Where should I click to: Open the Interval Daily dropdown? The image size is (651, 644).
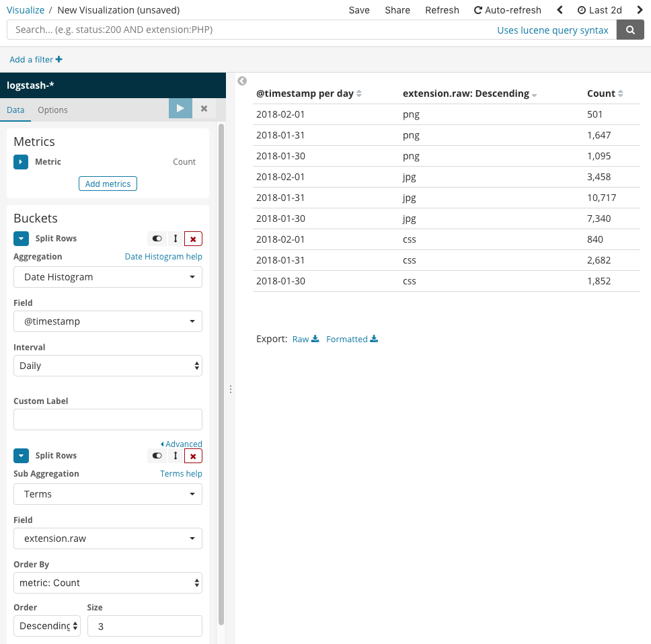(x=108, y=366)
